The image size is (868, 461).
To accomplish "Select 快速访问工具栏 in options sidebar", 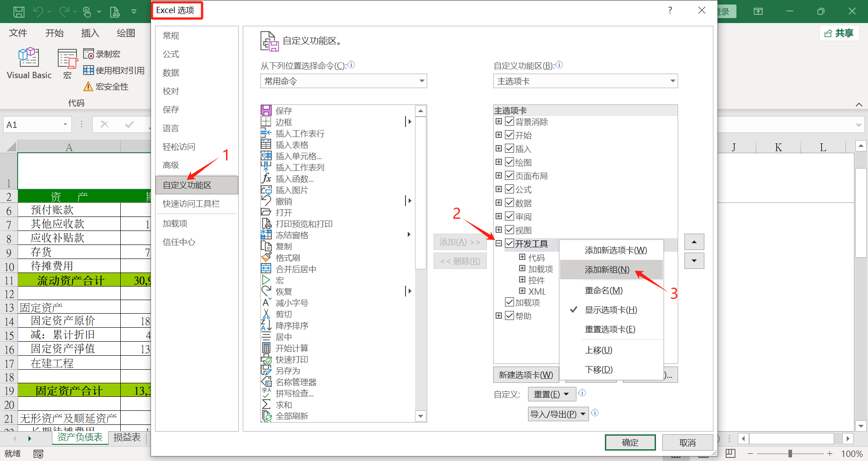I will click(x=197, y=204).
